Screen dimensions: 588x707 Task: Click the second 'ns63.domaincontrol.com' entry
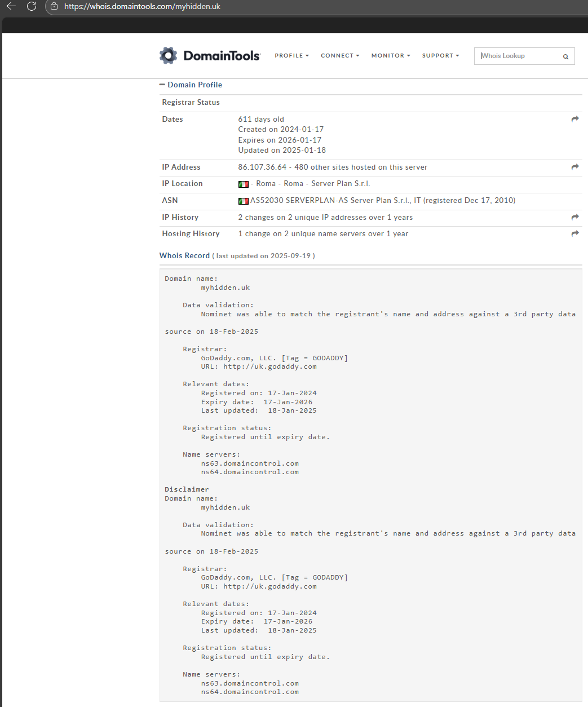pyautogui.click(x=250, y=683)
